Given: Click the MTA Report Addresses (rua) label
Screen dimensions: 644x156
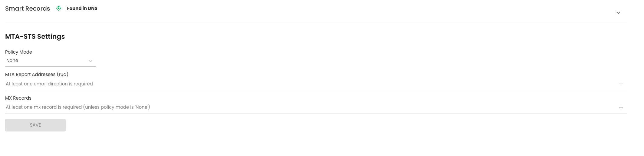Looking at the screenshot, I should (37, 75).
